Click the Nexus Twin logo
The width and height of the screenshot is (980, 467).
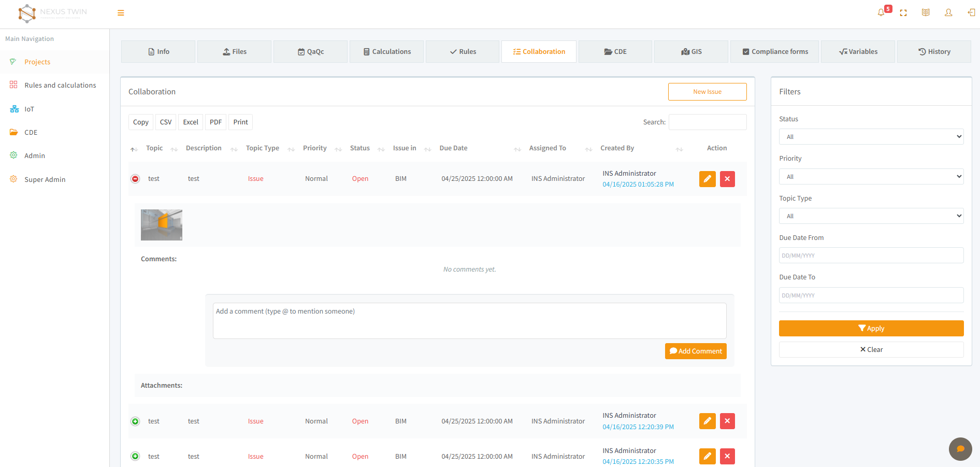pyautogui.click(x=52, y=13)
